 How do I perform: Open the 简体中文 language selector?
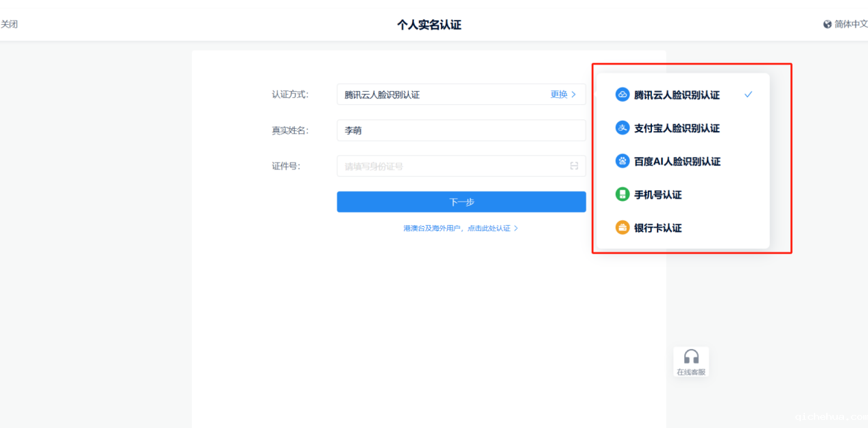coord(845,24)
